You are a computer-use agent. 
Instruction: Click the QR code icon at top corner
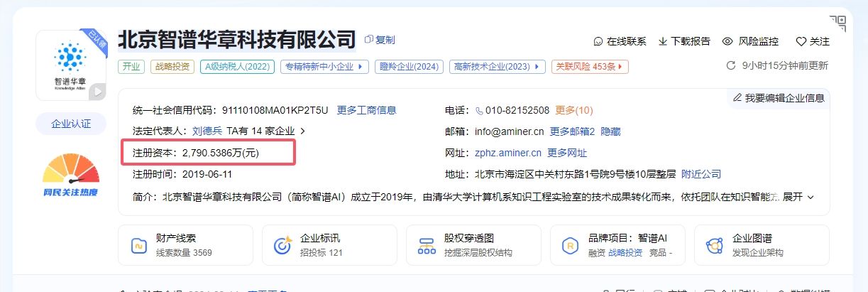(x=838, y=23)
